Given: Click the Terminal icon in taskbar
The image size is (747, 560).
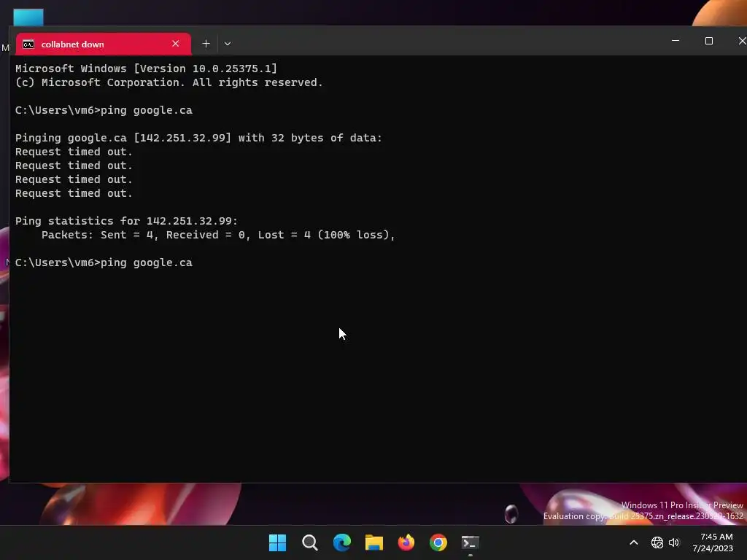Looking at the screenshot, I should click(471, 542).
